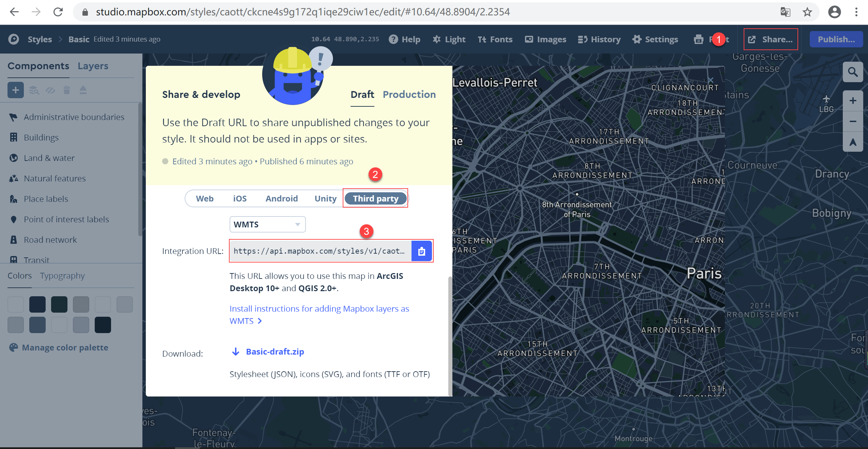Click the copy Integration URL clipboard icon
This screenshot has height=449, width=868.
click(421, 251)
